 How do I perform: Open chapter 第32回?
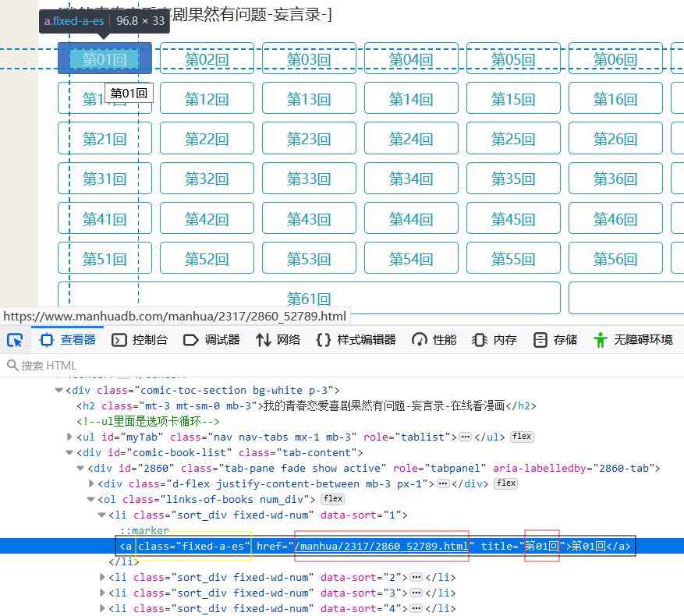point(207,178)
